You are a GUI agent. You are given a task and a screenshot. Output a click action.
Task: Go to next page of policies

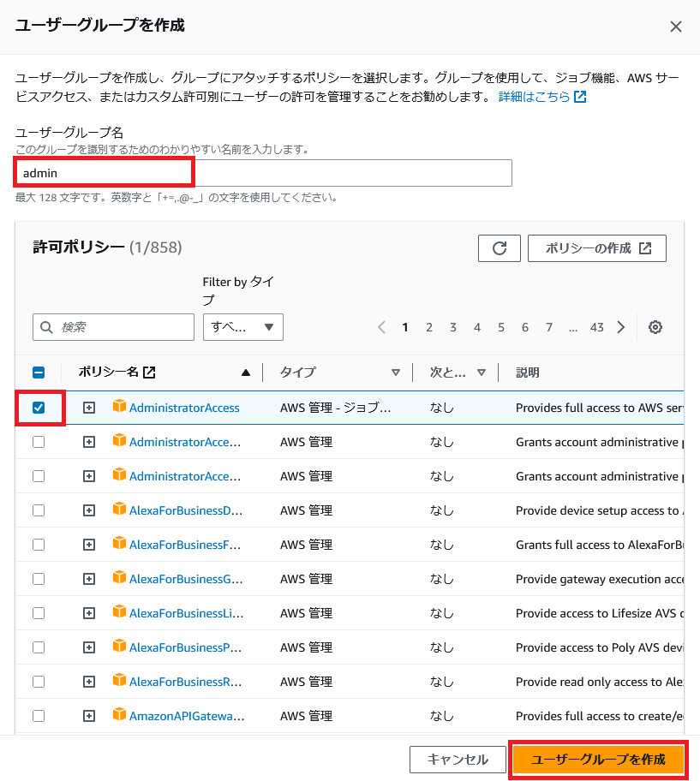pyautogui.click(x=621, y=327)
